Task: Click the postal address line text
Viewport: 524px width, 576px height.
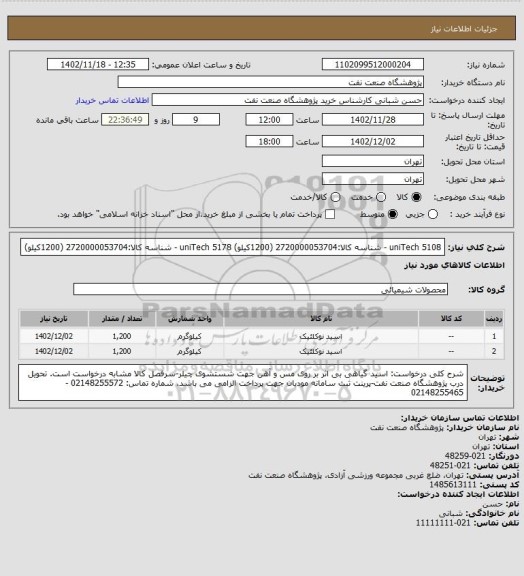Action: point(355,475)
